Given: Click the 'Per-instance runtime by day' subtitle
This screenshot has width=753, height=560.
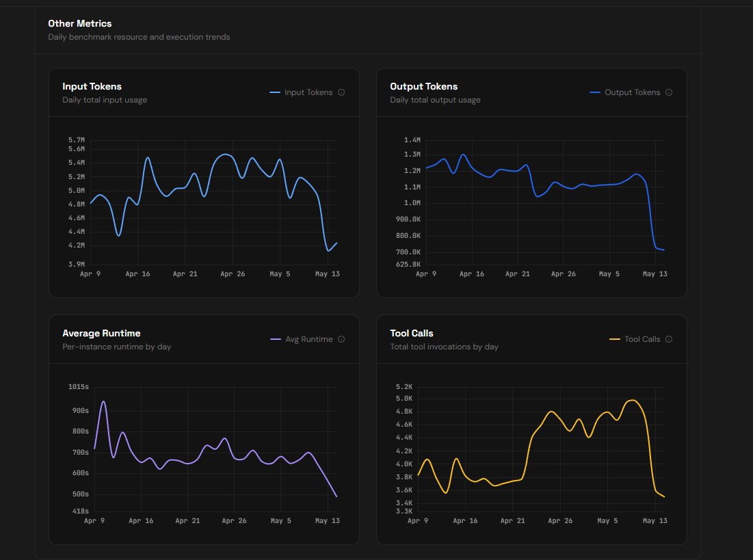Looking at the screenshot, I should click(x=117, y=347).
